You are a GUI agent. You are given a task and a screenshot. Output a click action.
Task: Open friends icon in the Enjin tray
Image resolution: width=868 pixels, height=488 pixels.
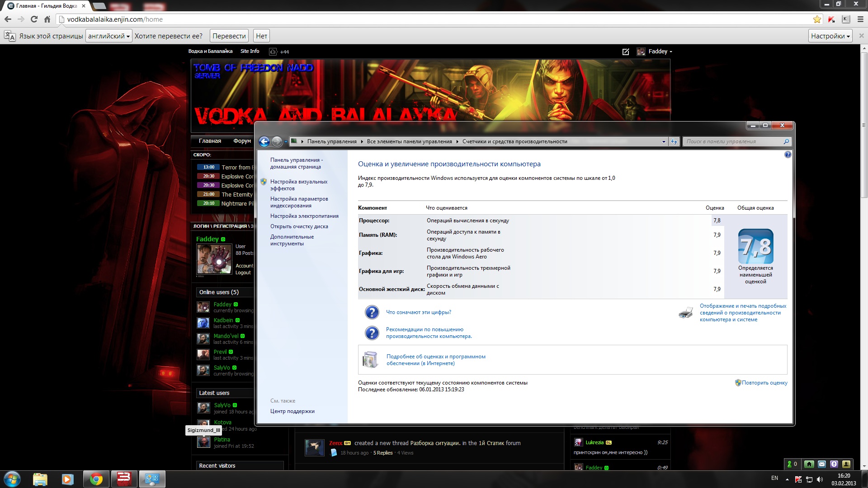(x=846, y=464)
